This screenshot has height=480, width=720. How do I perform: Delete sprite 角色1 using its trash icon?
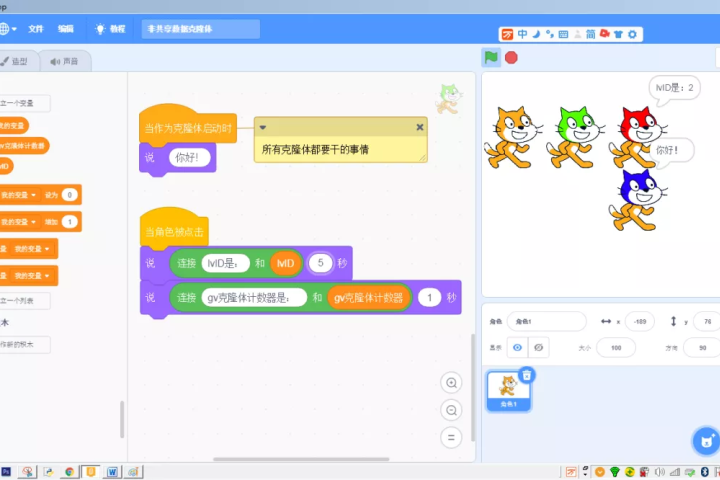tap(527, 374)
